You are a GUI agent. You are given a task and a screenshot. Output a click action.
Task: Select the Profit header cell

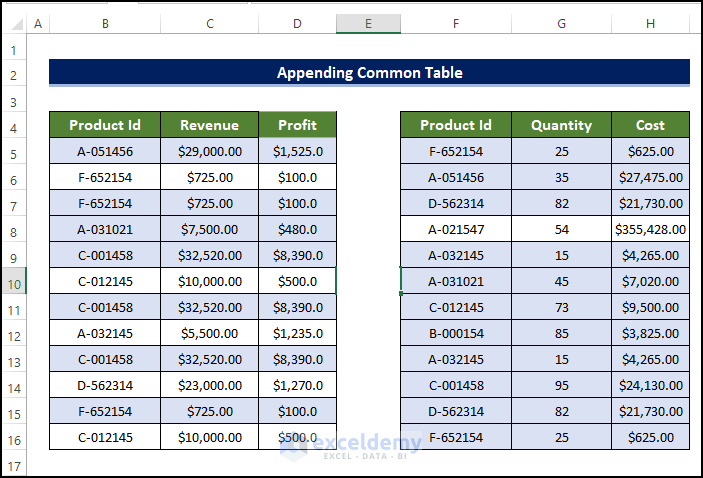pyautogui.click(x=297, y=125)
